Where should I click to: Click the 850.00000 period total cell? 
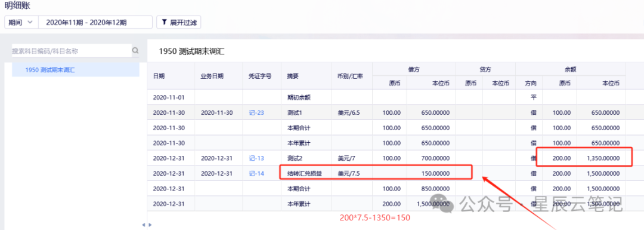pos(431,188)
